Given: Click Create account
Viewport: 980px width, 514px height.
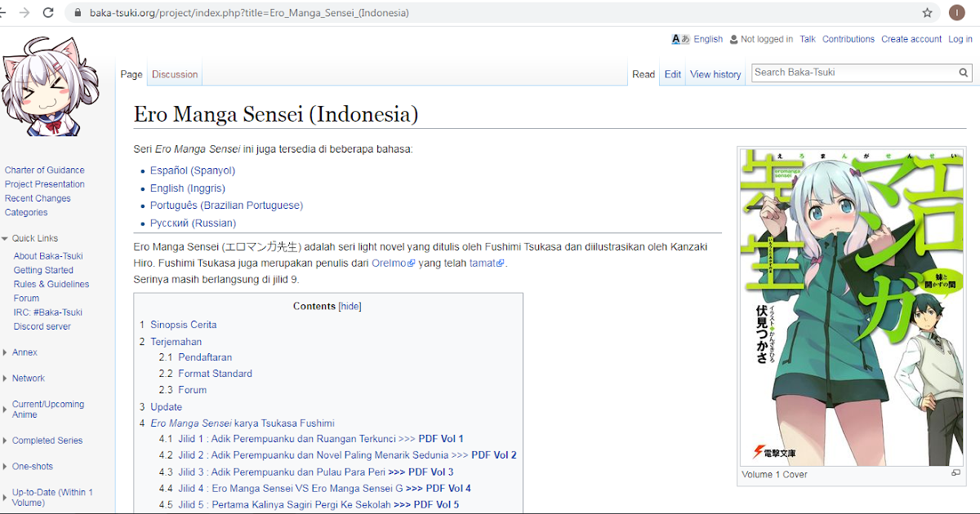Looking at the screenshot, I should (911, 39).
